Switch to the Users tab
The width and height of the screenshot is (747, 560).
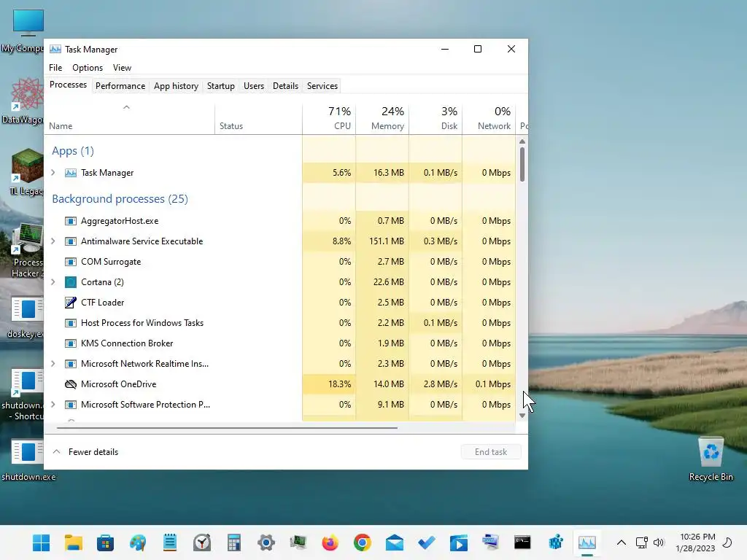click(253, 86)
